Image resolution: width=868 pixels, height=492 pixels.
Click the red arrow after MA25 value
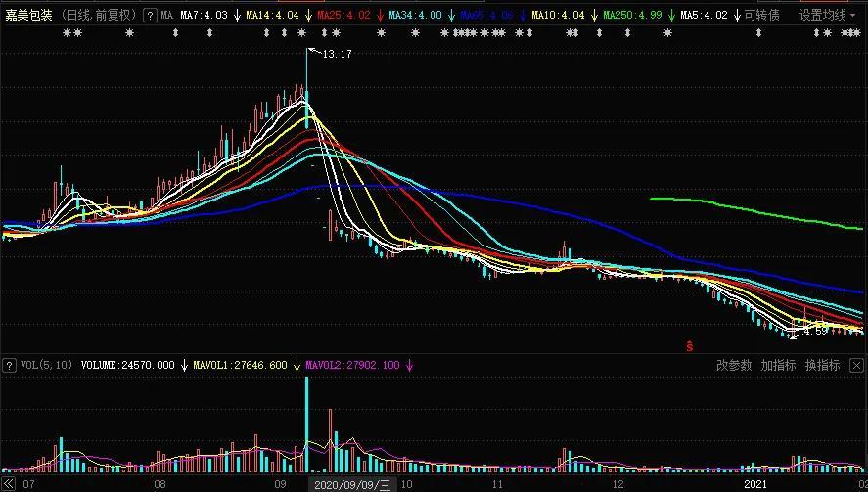[380, 16]
